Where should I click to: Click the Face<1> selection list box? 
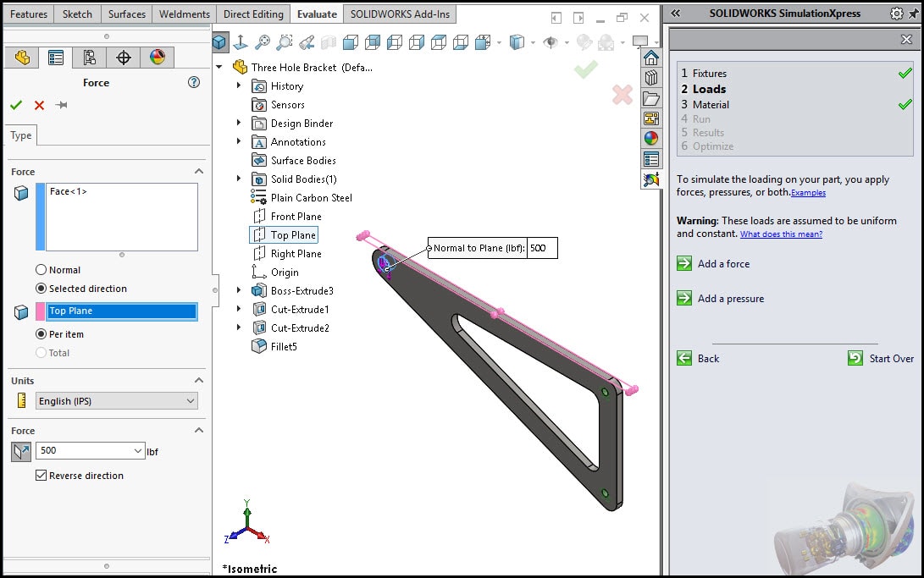tap(122, 217)
